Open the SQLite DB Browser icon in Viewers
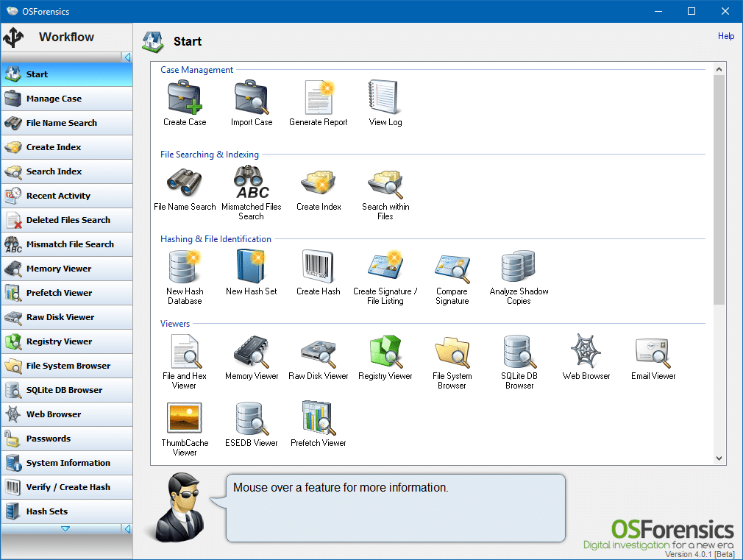 pos(519,352)
